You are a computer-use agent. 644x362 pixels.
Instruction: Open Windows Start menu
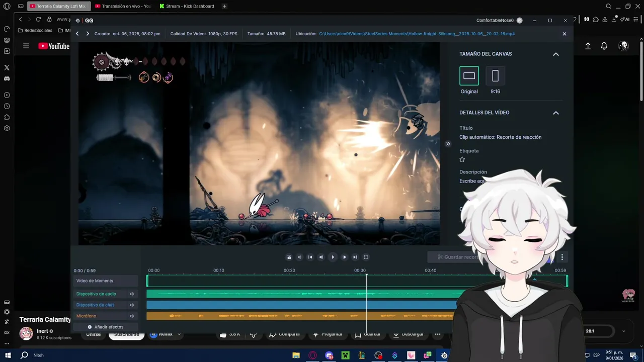pos(8,355)
